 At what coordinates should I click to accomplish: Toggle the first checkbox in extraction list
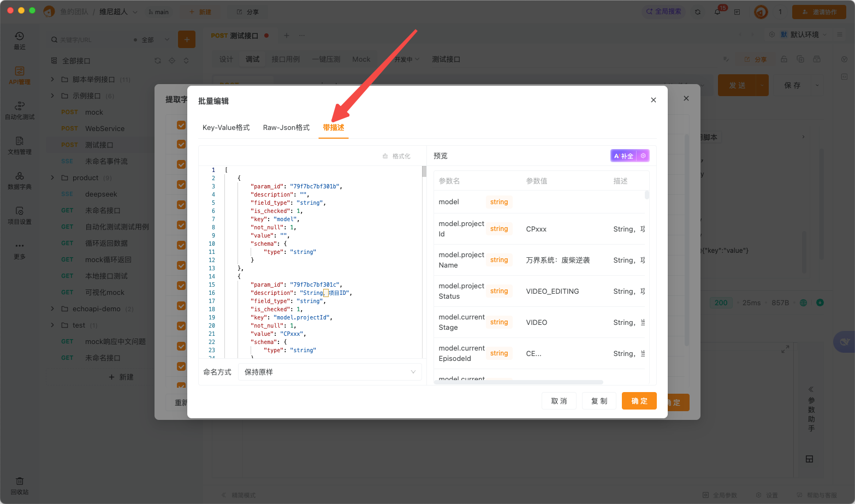(181, 125)
